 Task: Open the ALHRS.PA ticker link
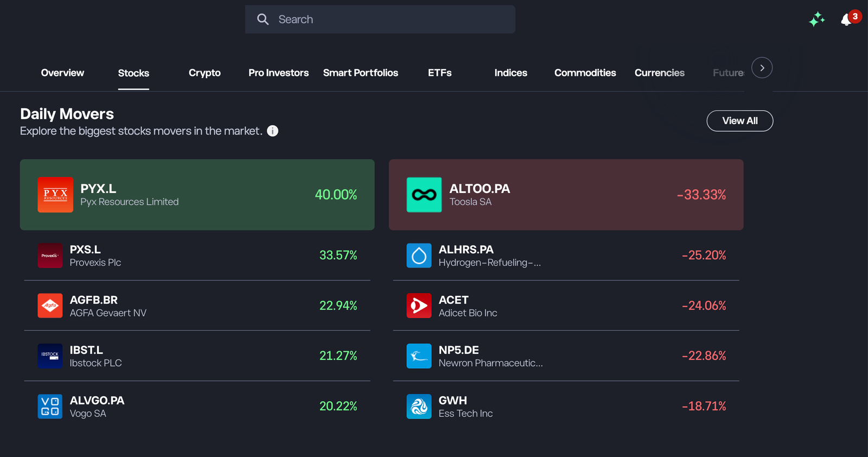pyautogui.click(x=466, y=249)
